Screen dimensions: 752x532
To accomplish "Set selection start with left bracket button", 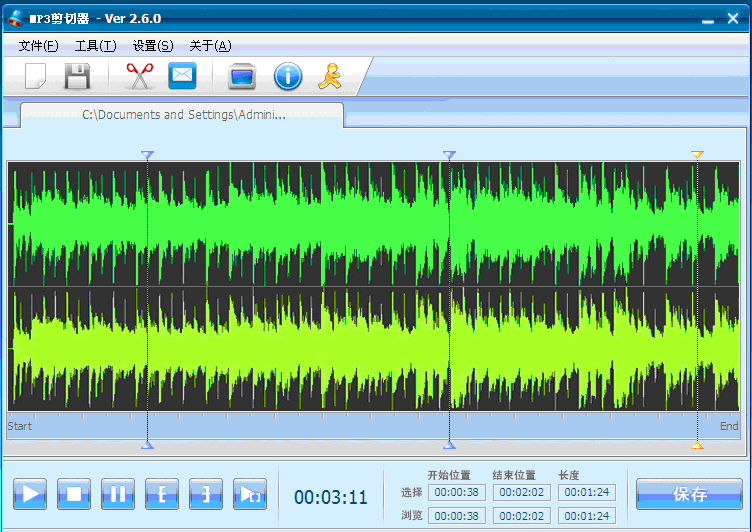I will pyautogui.click(x=162, y=494).
